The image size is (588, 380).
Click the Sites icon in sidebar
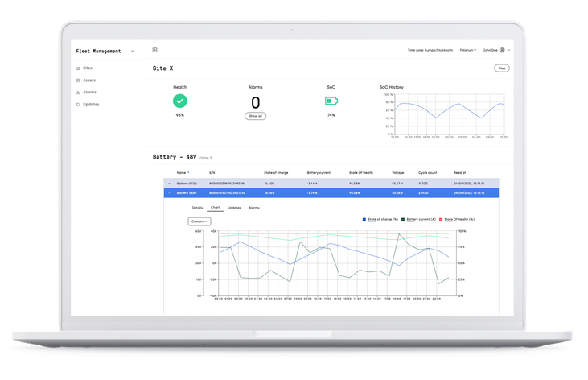click(x=78, y=68)
